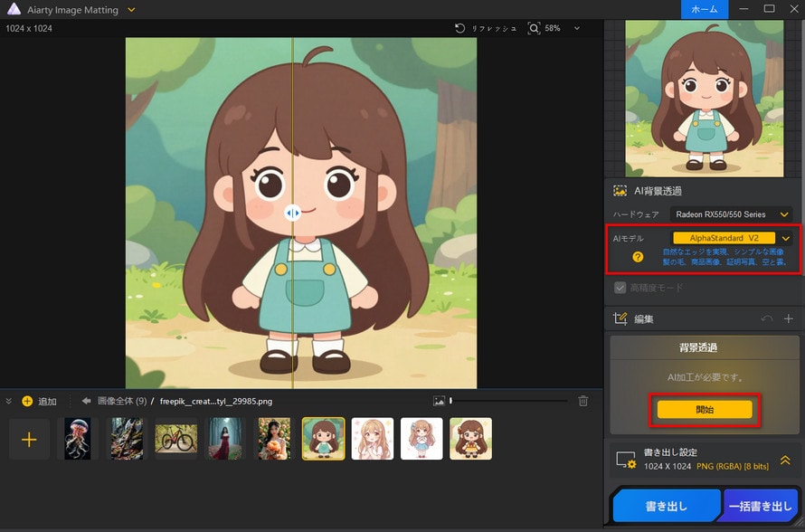Expand the 書き出し設定 export settings panel
The width and height of the screenshot is (805, 532).
coord(785,460)
